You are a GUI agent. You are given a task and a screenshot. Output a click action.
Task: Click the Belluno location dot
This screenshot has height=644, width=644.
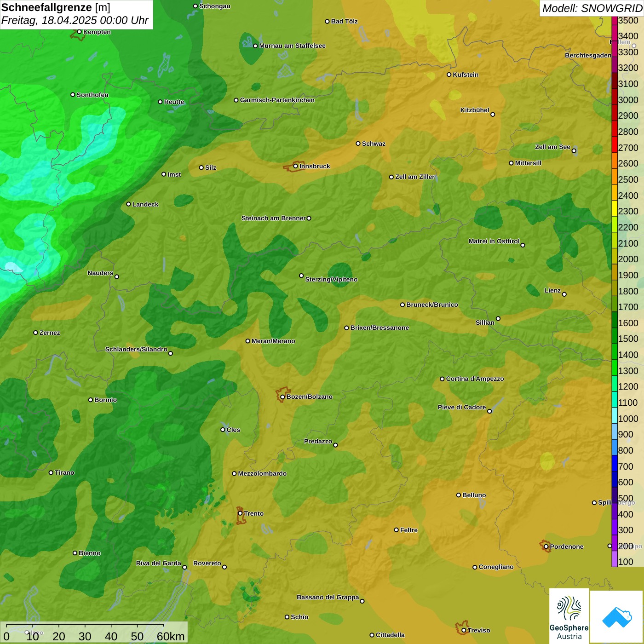point(458,495)
